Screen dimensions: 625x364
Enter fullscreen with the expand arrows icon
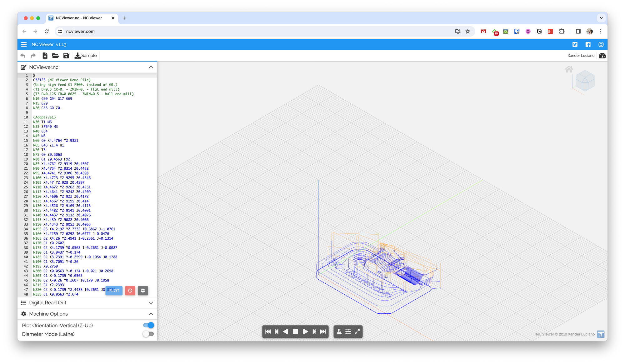coord(357,332)
